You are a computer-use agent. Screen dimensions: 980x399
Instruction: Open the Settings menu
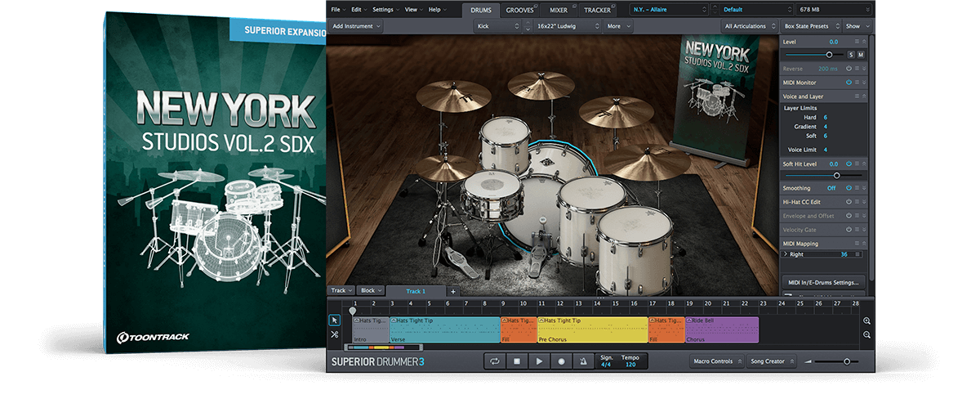tap(385, 10)
